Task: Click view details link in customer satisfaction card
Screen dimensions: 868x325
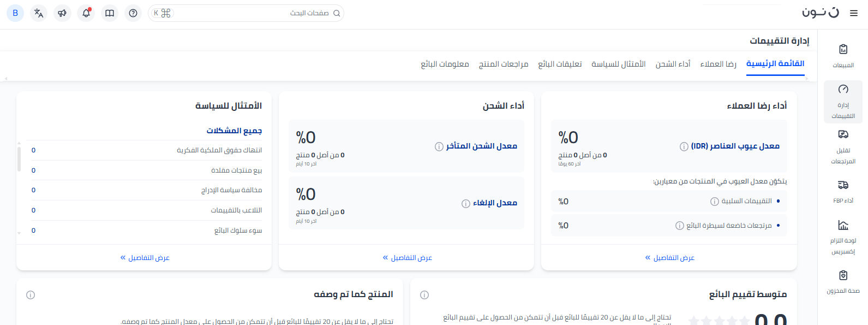Action: (669, 258)
